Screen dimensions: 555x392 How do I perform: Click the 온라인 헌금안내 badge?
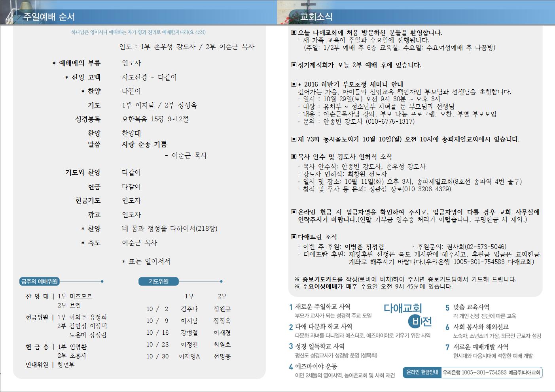tap(422, 372)
